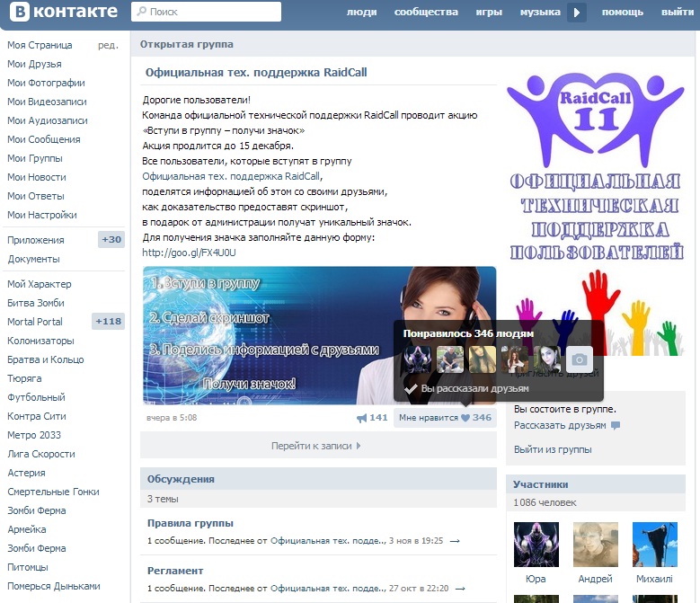Click the speech bubble icon near Рассказать друзьям

(616, 425)
